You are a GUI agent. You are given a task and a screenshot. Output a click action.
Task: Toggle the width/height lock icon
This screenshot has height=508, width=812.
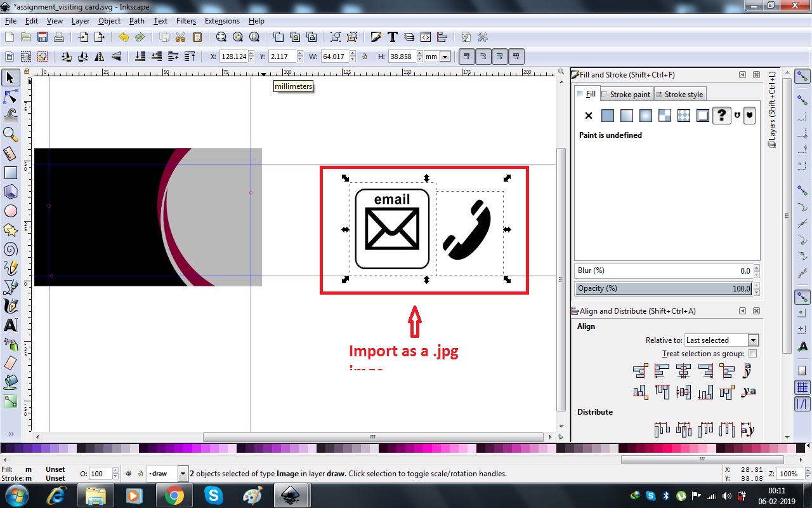point(364,57)
